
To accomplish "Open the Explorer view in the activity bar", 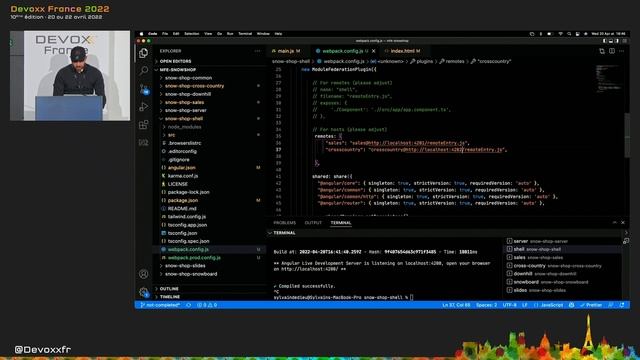I will [x=144, y=53].
